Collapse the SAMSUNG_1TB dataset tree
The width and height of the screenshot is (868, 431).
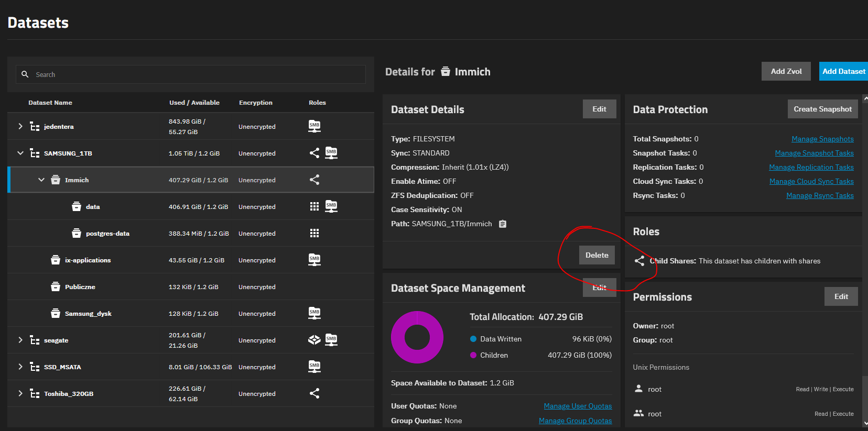(20, 153)
